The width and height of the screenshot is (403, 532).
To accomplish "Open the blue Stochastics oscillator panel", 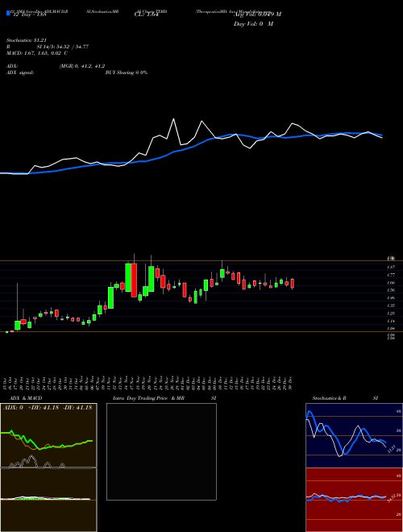I will pos(354,435).
